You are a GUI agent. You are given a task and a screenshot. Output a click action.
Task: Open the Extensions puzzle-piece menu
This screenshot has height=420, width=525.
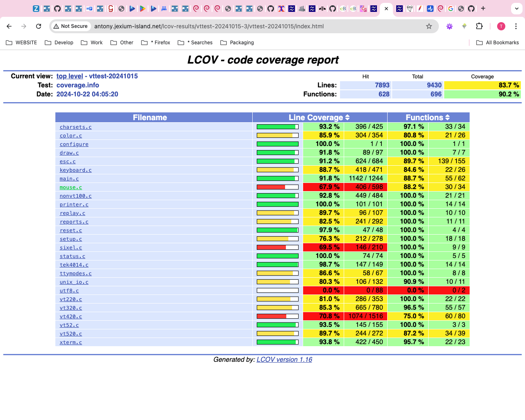pos(479,26)
